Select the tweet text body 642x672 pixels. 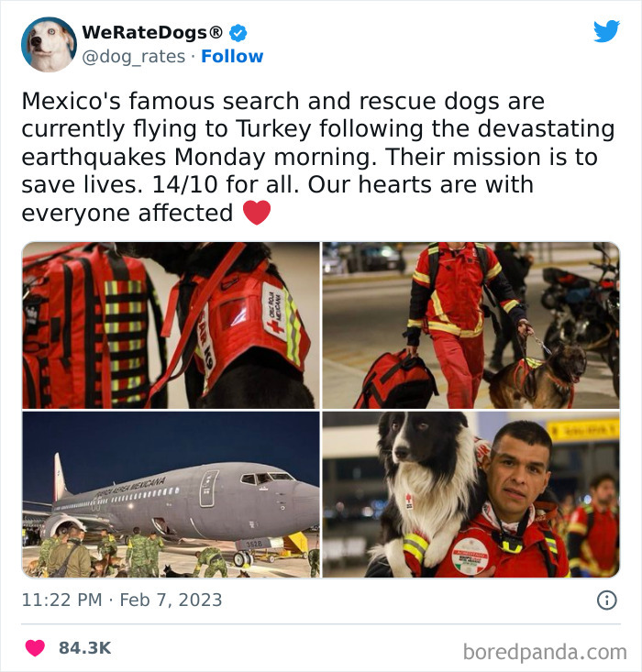click(x=318, y=157)
